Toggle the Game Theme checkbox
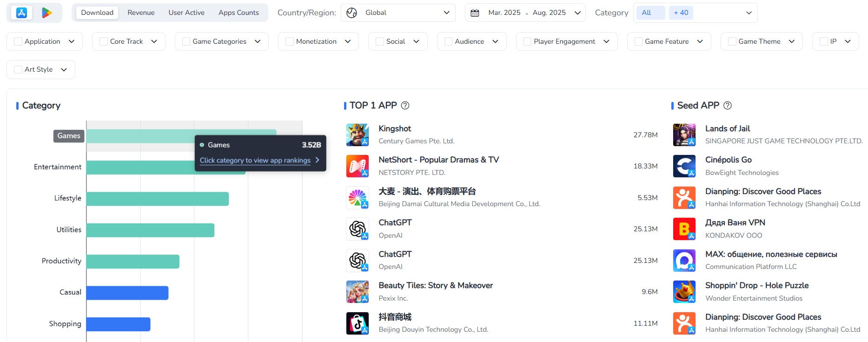Screen dimensions: 868x342 (732, 41)
